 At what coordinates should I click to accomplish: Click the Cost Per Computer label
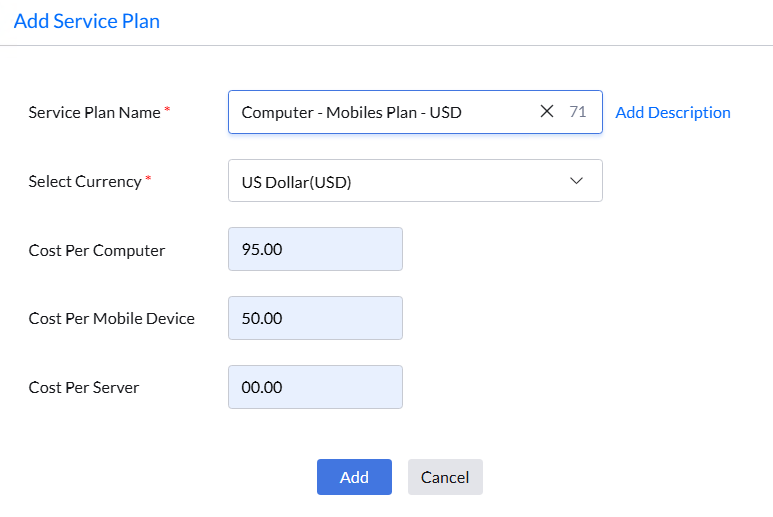[97, 250]
